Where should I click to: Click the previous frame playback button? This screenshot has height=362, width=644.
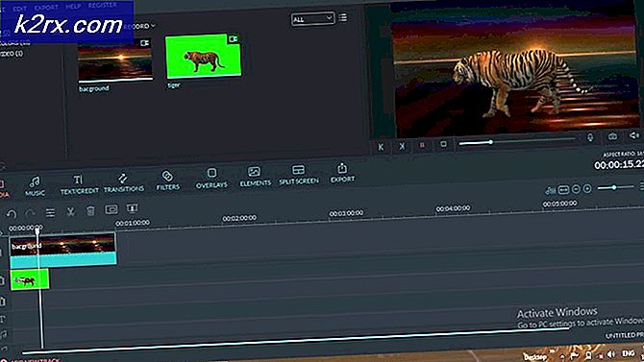point(381,147)
